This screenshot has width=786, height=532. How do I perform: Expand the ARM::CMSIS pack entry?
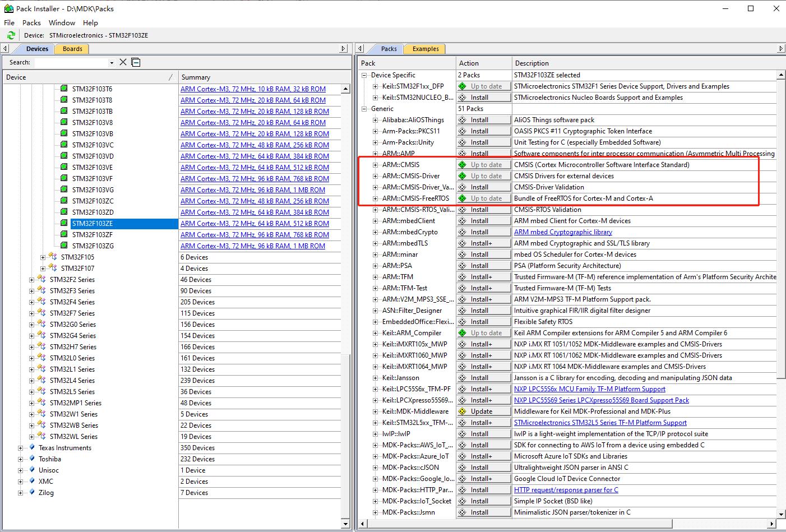click(376, 165)
